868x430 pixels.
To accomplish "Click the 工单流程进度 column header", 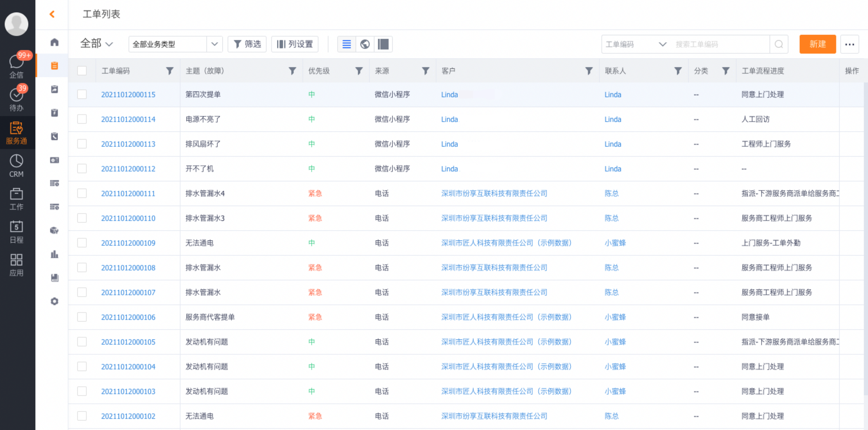I will pos(763,71).
